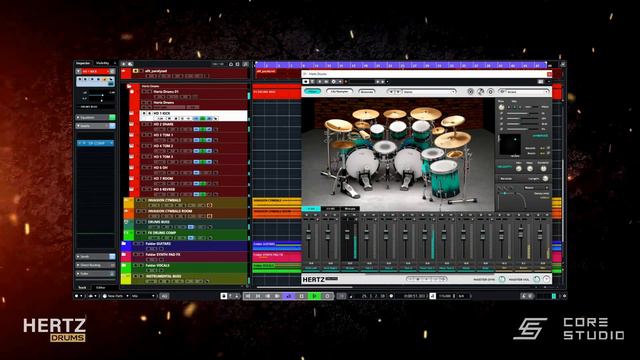The width and height of the screenshot is (640, 360).
Task: Mute the Folder VOCALS track
Action: pyautogui.click(x=136, y=265)
